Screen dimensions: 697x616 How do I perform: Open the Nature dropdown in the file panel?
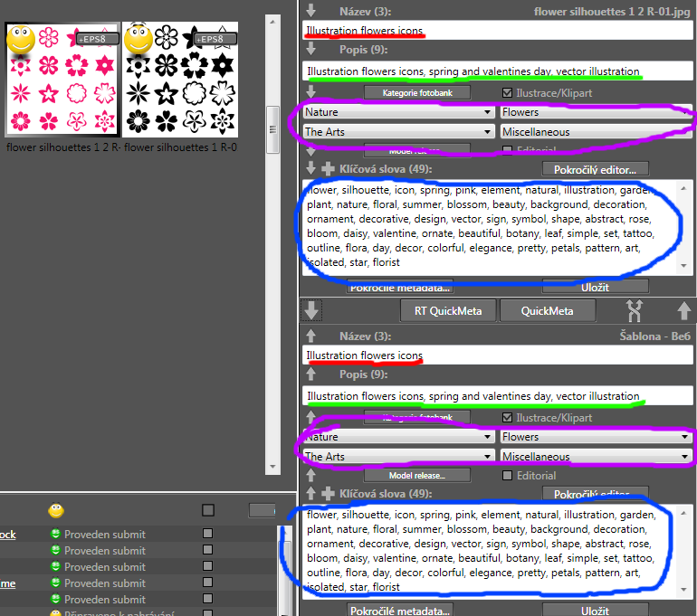pos(398,112)
